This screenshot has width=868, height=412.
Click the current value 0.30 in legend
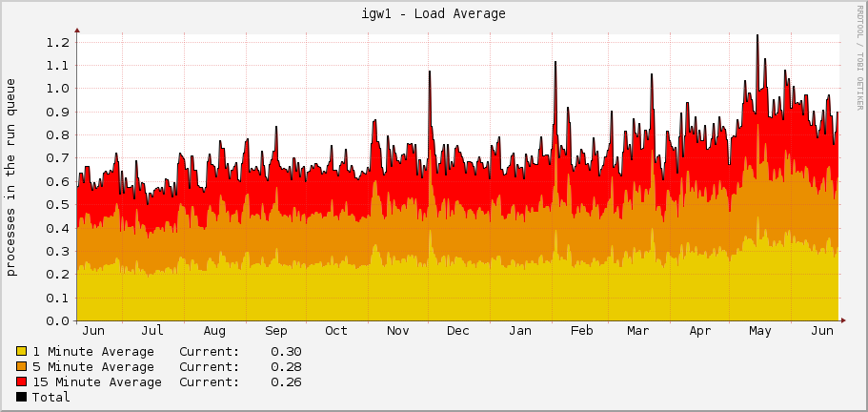point(286,352)
